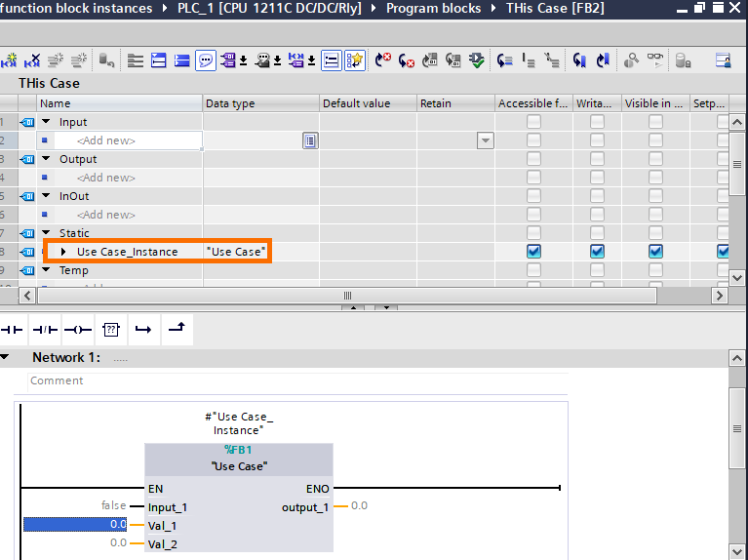Image resolution: width=748 pixels, height=560 pixels.
Task: Click the Program blocks breadcrumb item
Action: tap(433, 8)
